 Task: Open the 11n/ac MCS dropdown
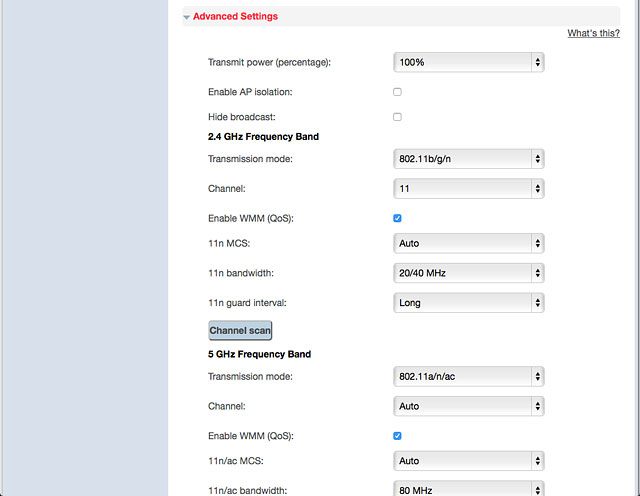[x=469, y=461]
